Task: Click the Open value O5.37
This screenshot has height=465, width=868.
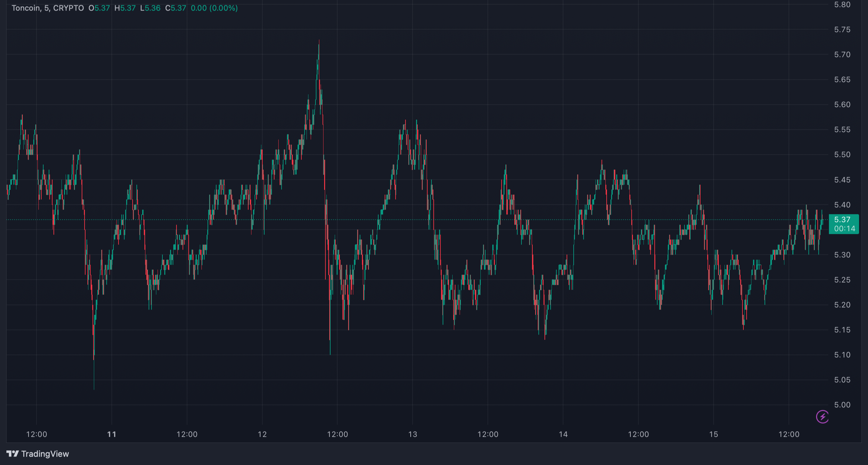Action: pyautogui.click(x=99, y=8)
